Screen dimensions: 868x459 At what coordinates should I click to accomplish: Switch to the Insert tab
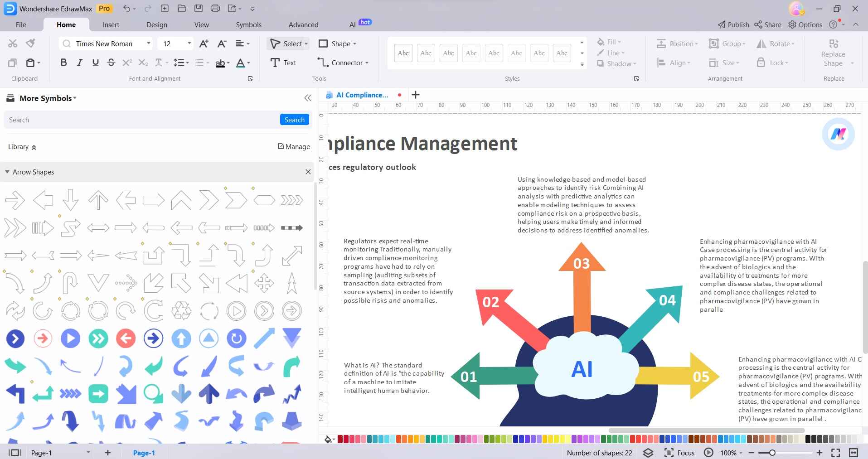[111, 24]
